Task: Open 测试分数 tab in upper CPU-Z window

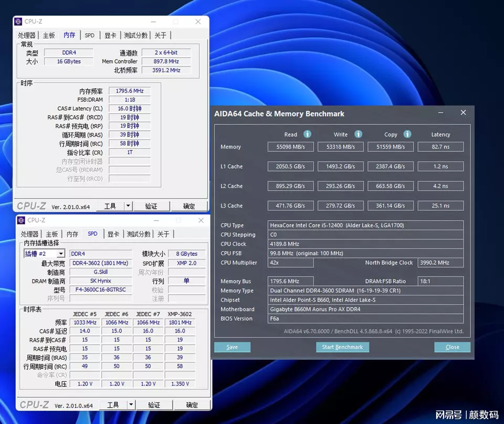Action: coord(135,35)
